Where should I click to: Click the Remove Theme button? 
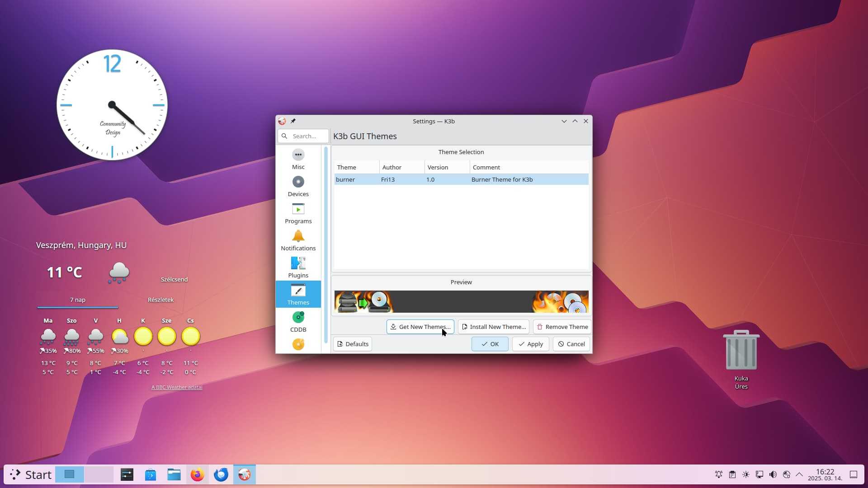point(562,327)
